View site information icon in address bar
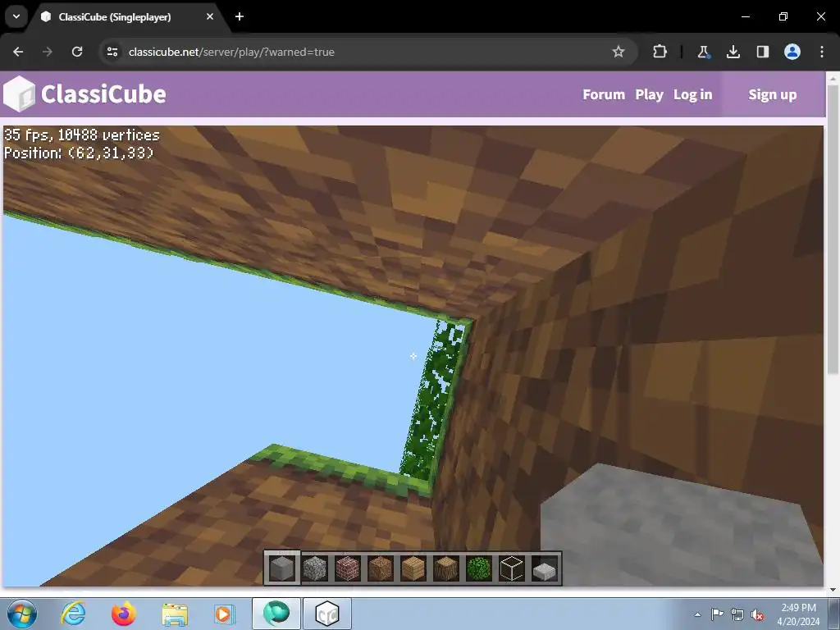This screenshot has height=630, width=840. tap(112, 52)
